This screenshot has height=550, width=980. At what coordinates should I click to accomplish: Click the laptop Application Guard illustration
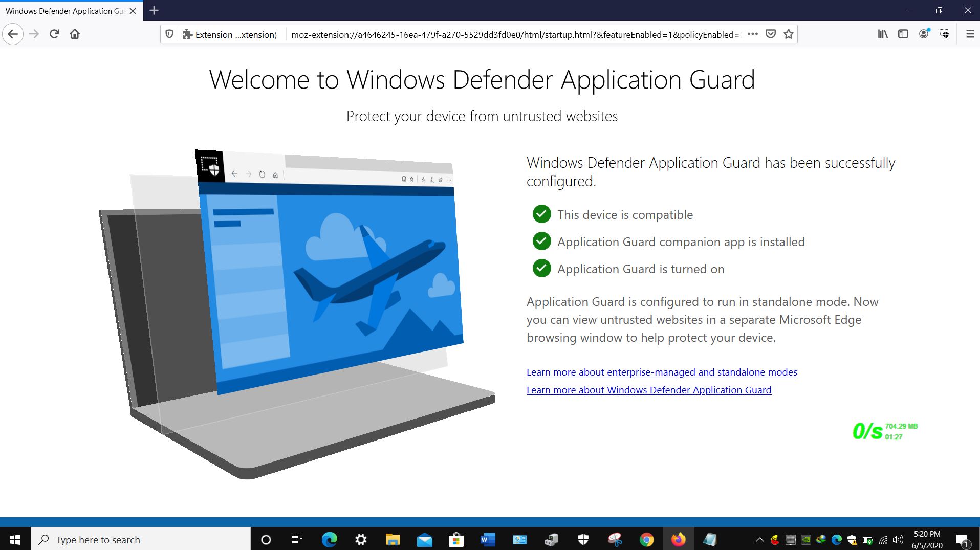pyautogui.click(x=297, y=314)
